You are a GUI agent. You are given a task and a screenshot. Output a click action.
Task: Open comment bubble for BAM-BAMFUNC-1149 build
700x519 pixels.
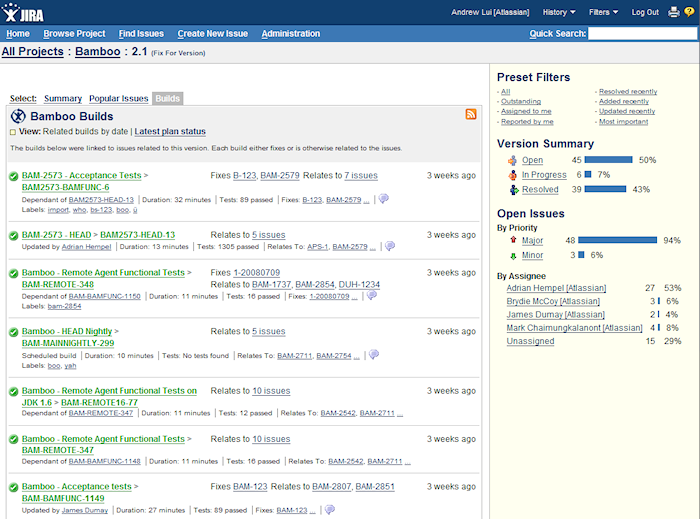[x=329, y=509]
